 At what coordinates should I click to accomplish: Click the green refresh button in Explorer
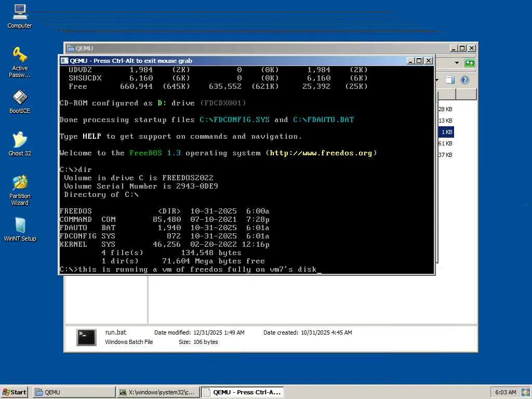[x=470, y=63]
